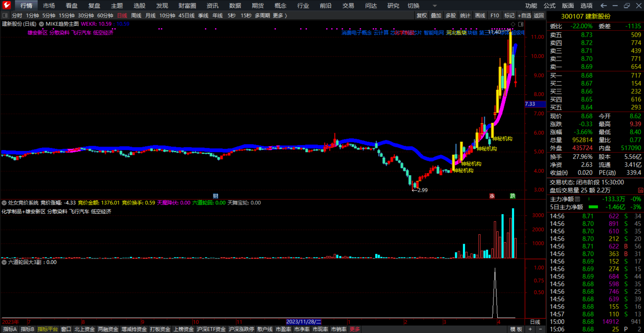Viewport: 644px width, 333px height.
Task: Click the 模板 button
Action: [516, 329]
